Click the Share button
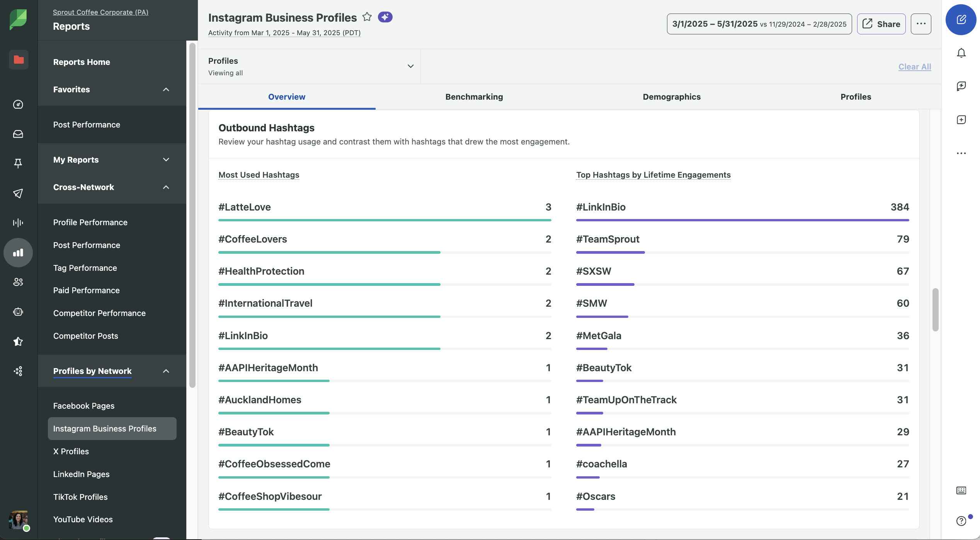The width and height of the screenshot is (980, 540). pyautogui.click(x=881, y=24)
